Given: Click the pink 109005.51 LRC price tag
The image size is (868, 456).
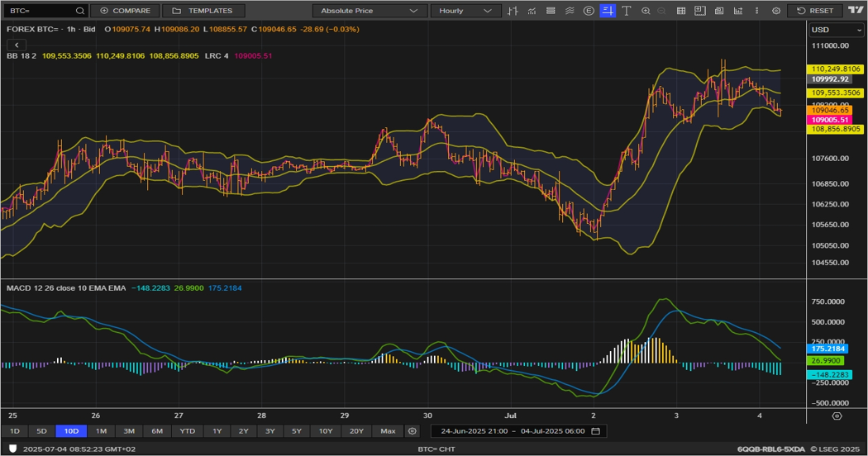Looking at the screenshot, I should coord(829,120).
